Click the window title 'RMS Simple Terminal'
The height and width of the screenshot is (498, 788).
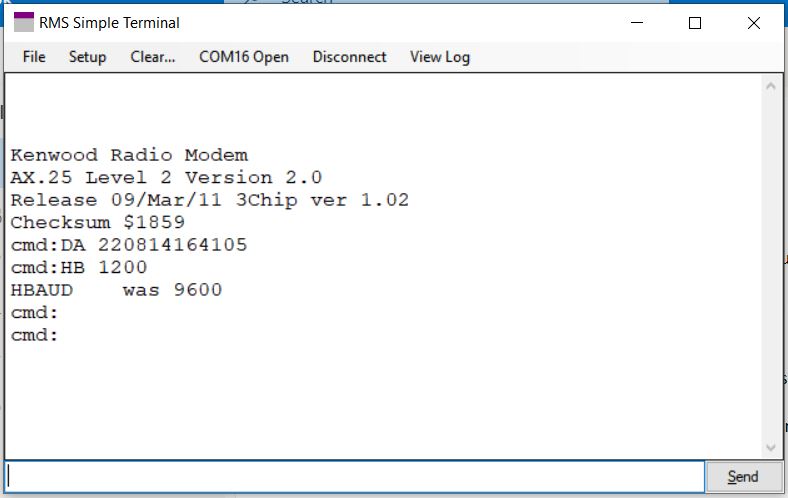point(109,23)
